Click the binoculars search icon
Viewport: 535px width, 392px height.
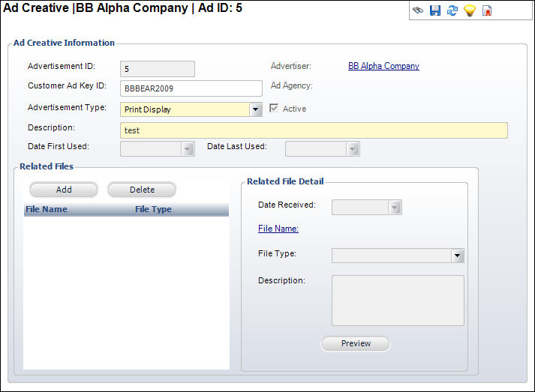tap(418, 11)
